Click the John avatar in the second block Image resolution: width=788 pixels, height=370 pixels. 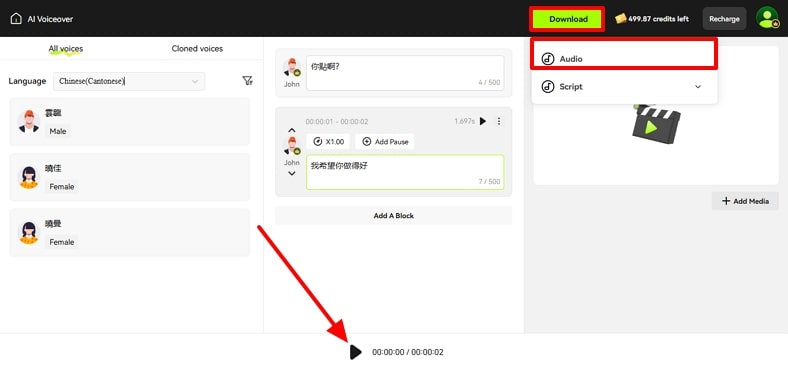point(291,146)
